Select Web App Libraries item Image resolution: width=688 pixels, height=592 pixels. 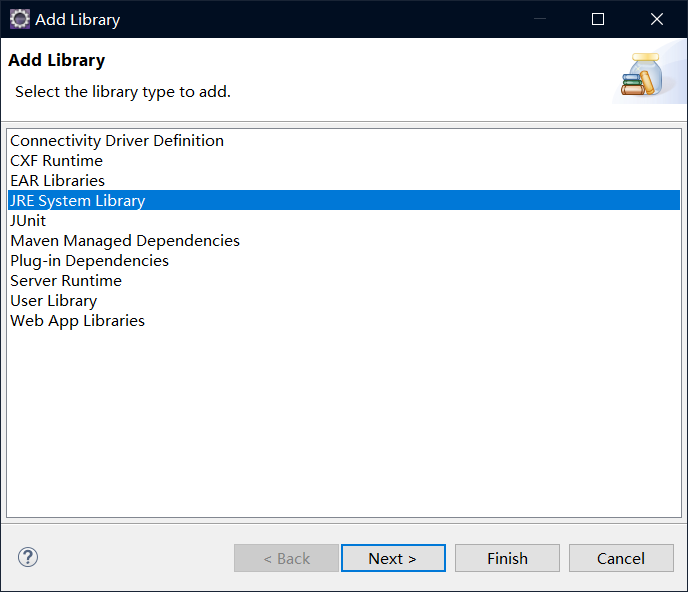click(77, 321)
